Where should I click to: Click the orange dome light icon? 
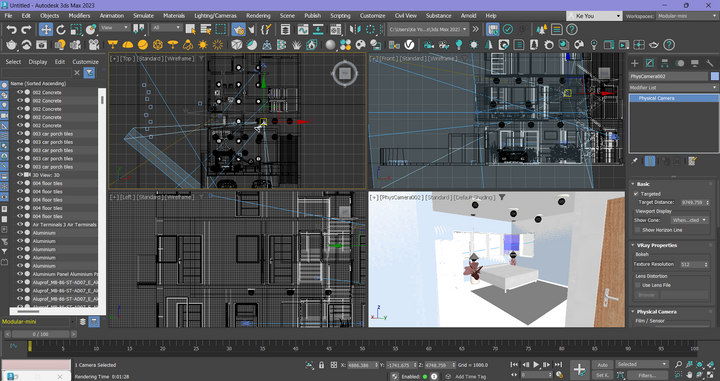(x=128, y=45)
